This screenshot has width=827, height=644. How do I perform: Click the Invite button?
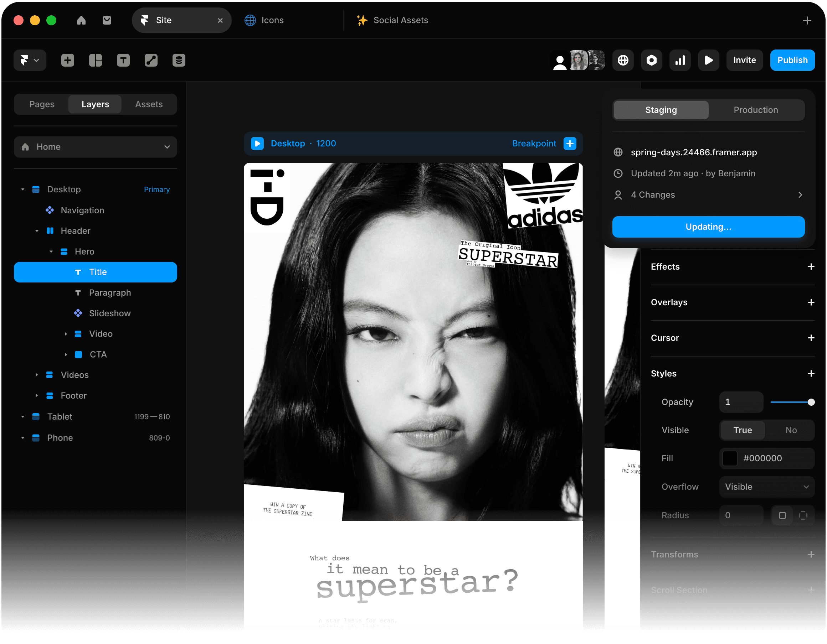click(744, 60)
